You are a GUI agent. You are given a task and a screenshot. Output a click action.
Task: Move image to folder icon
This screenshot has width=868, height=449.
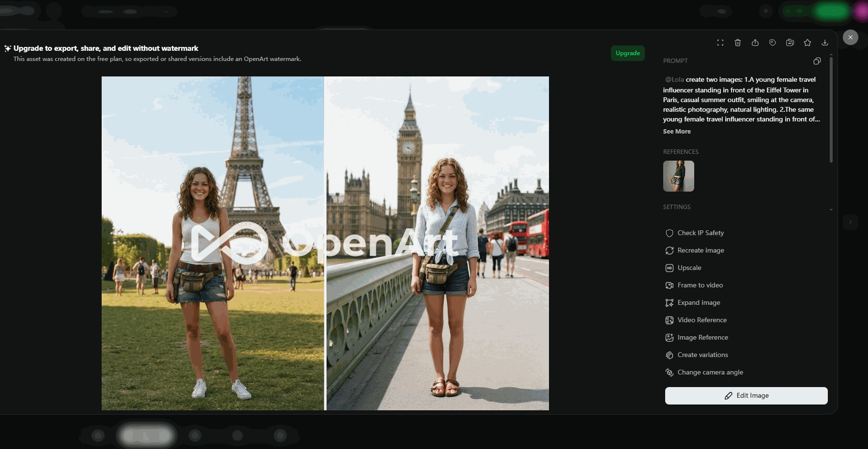[790, 43]
